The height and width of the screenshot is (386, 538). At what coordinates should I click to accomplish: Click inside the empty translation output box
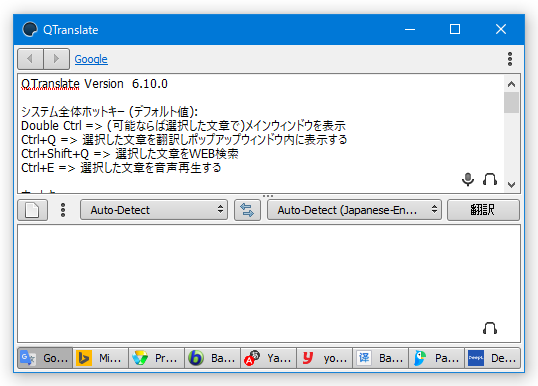coord(269,283)
